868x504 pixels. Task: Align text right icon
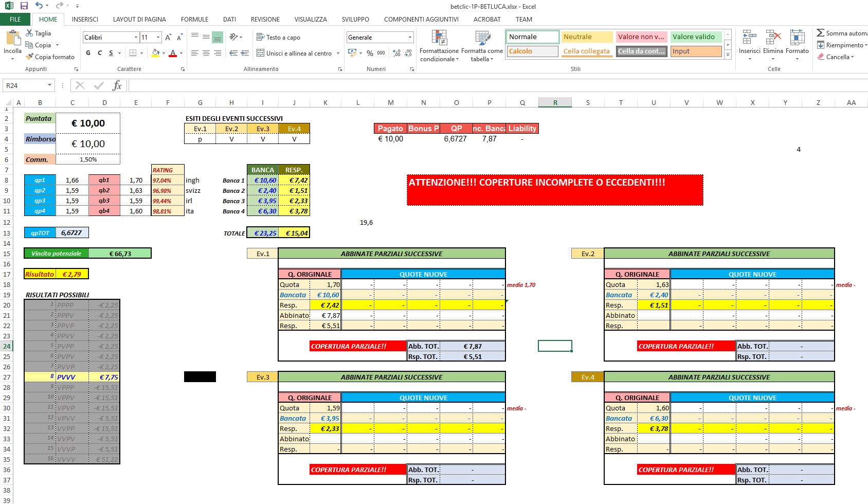click(218, 52)
